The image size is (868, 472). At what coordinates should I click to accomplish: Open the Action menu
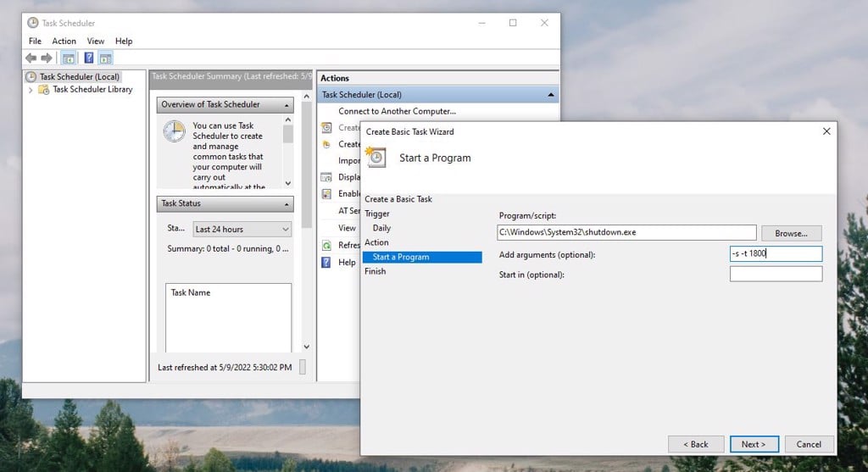(x=64, y=41)
